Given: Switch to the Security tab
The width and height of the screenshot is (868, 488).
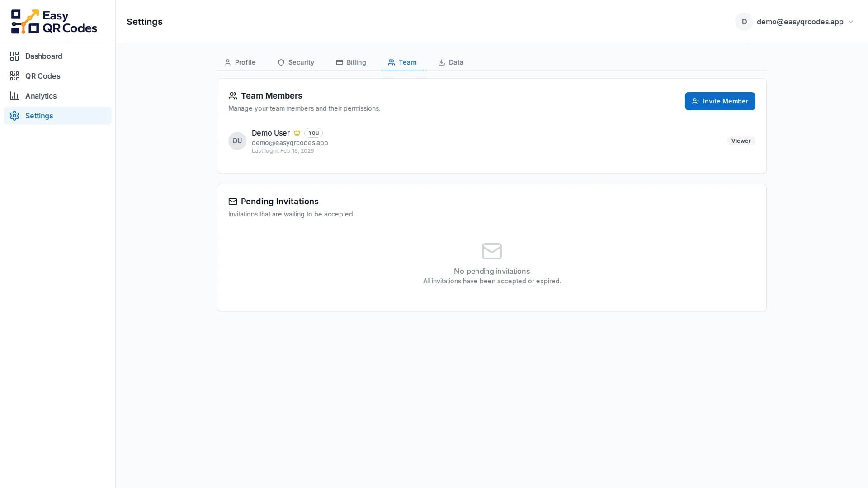Looking at the screenshot, I should (296, 62).
